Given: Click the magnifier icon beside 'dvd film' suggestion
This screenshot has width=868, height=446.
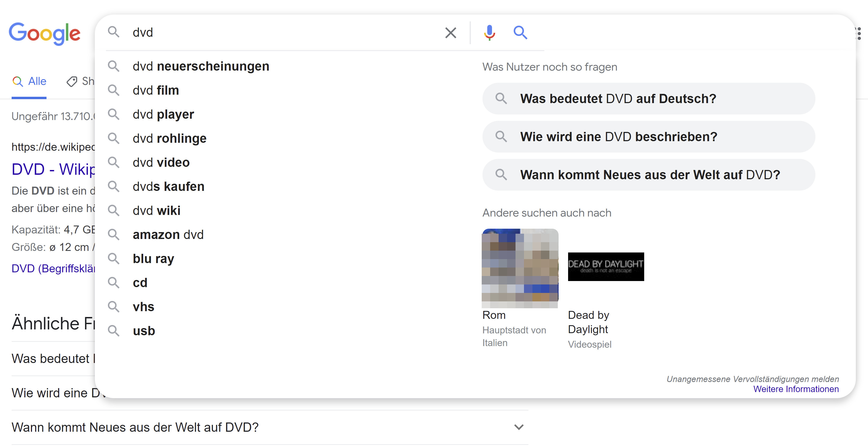Looking at the screenshot, I should pyautogui.click(x=114, y=90).
